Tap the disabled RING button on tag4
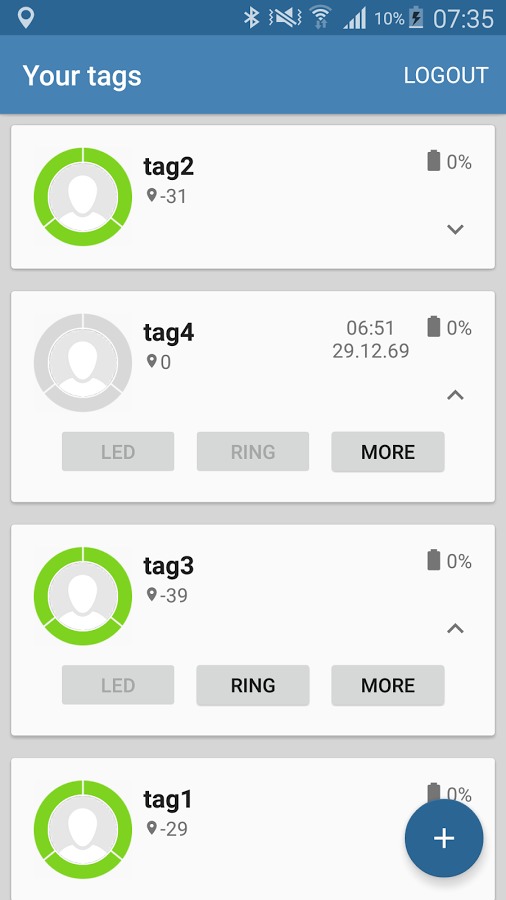This screenshot has height=900, width=506. (x=253, y=452)
